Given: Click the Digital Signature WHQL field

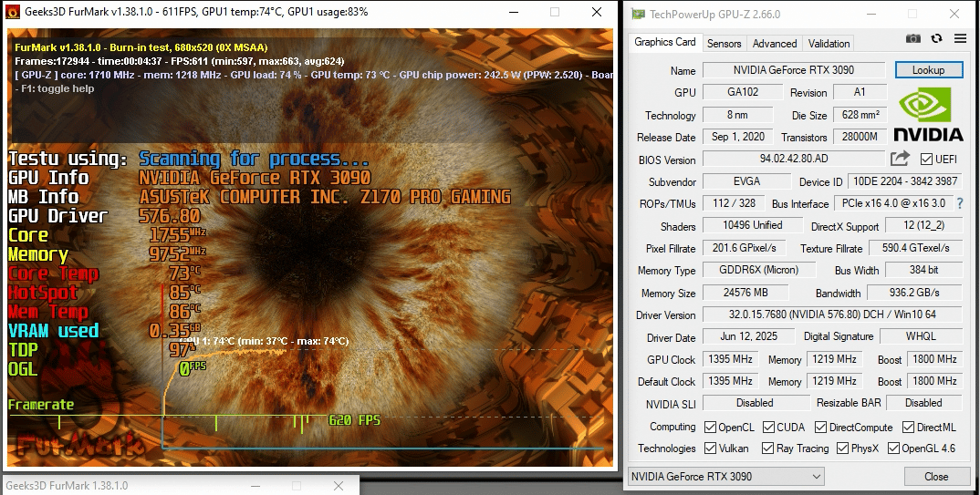Looking at the screenshot, I should pos(921,335).
